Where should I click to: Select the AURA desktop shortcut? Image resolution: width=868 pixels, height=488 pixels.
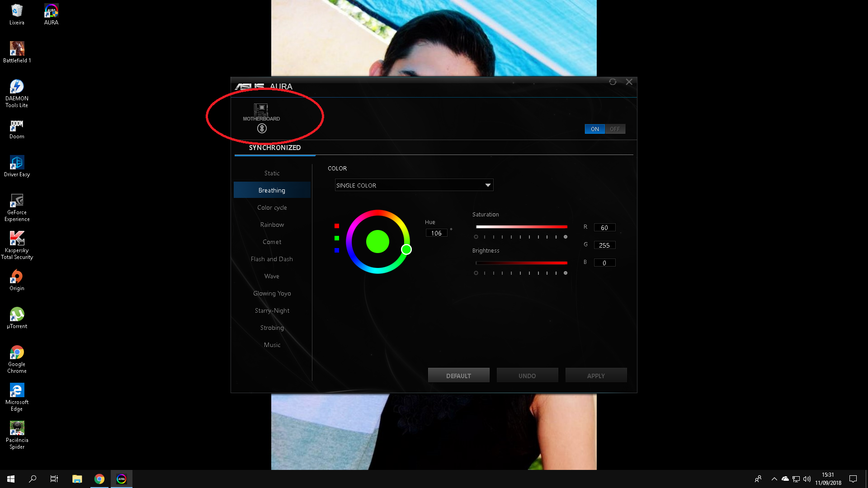pos(51,14)
